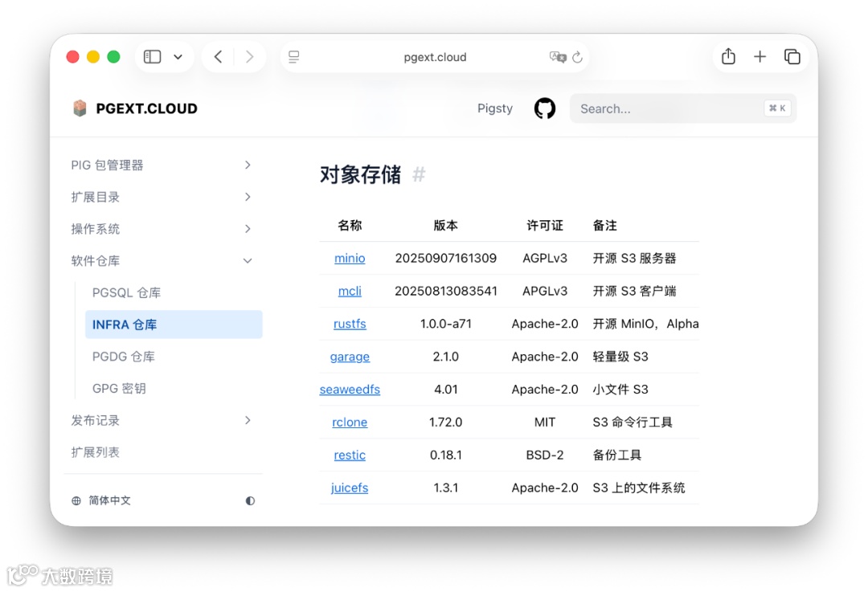This screenshot has height=592, width=868.
Task: Select version 1.72.0 cell
Action: (x=445, y=423)
